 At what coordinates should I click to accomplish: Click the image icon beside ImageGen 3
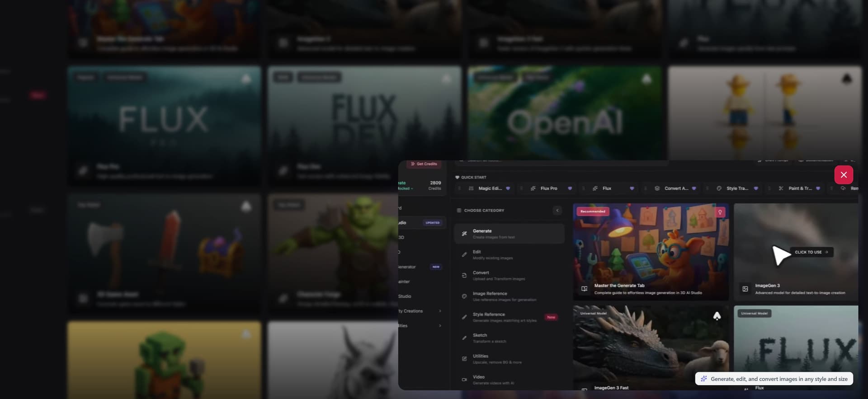pos(745,289)
